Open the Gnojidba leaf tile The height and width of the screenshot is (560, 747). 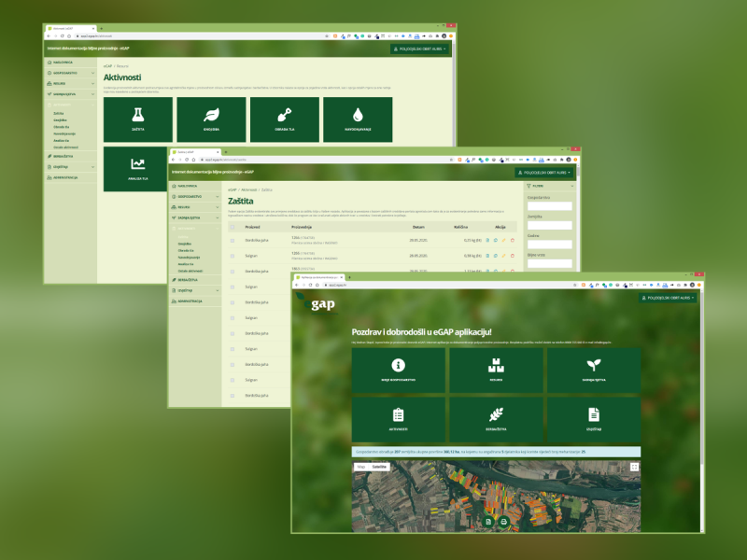click(x=211, y=119)
